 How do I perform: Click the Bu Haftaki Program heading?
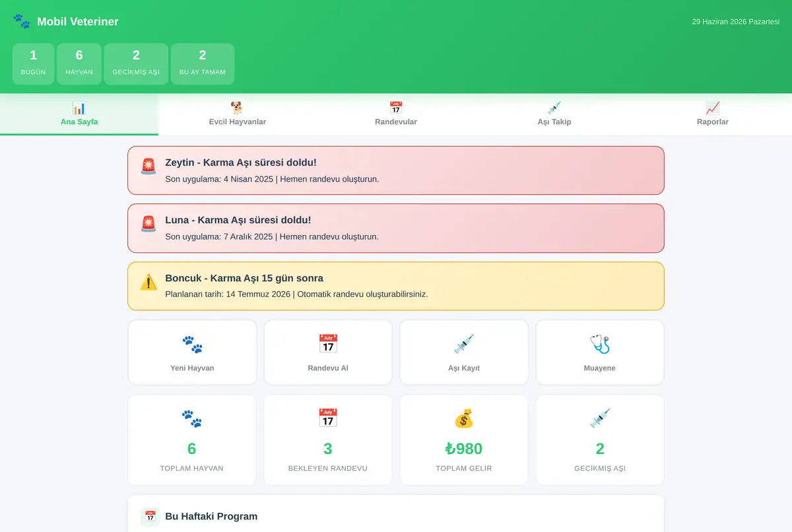(x=211, y=516)
